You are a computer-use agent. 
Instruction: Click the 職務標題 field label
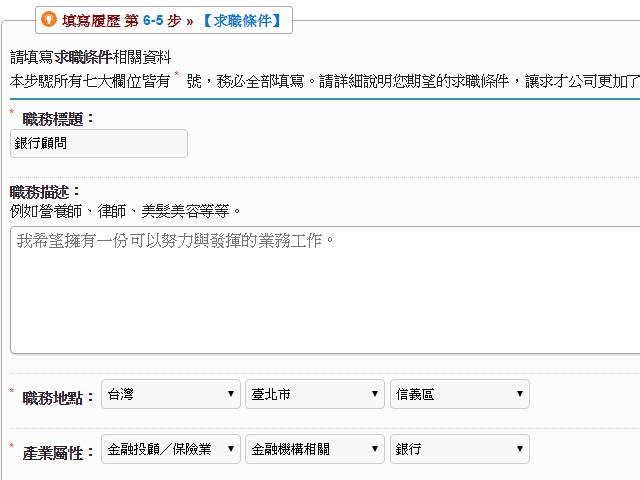tap(58, 119)
